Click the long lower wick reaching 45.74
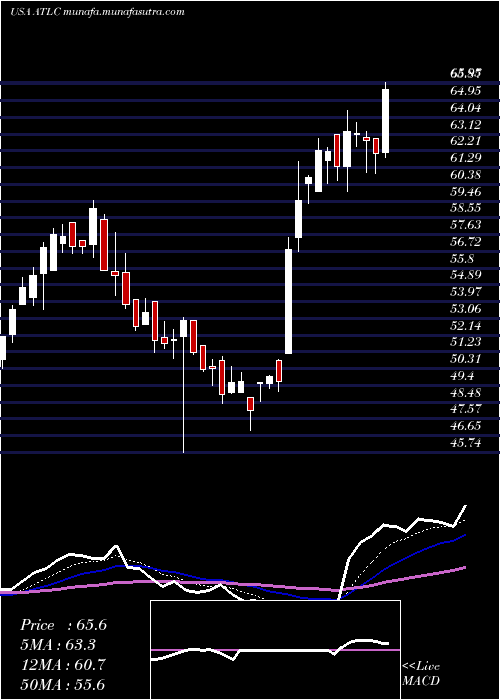500x700 pixels. pos(183,395)
